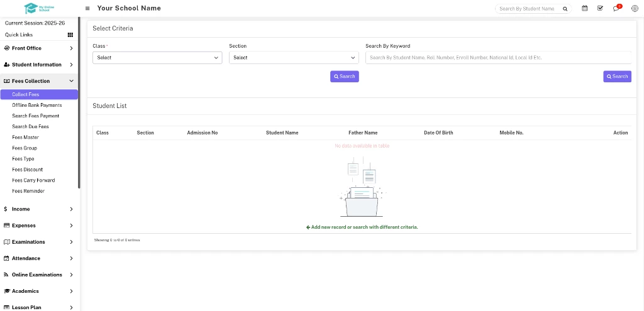Open Search Fees Payment menu item
The height and width of the screenshot is (311, 644).
[x=36, y=116]
